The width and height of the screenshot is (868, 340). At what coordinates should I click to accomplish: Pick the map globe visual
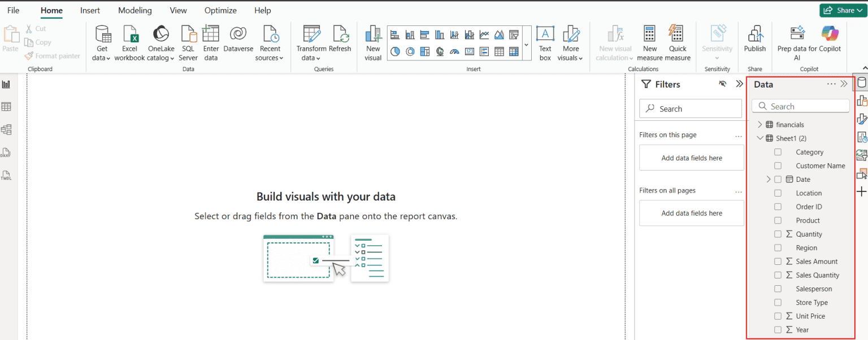tap(440, 51)
